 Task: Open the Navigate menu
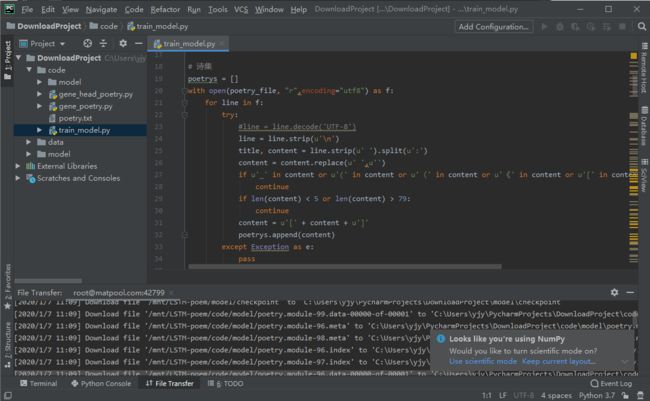click(x=101, y=9)
